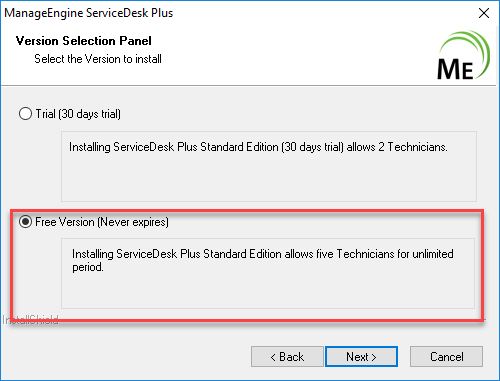Click the 'ManageEngine ServiceDesk Plus' window title

coord(89,13)
